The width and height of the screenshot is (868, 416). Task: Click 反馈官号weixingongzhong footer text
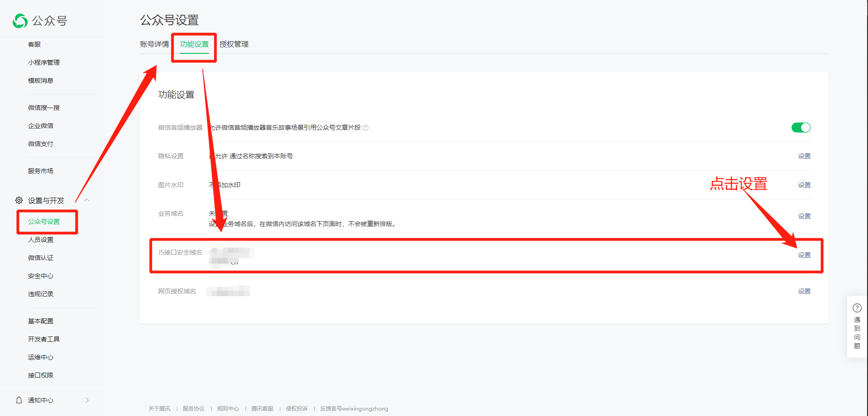[x=354, y=409]
